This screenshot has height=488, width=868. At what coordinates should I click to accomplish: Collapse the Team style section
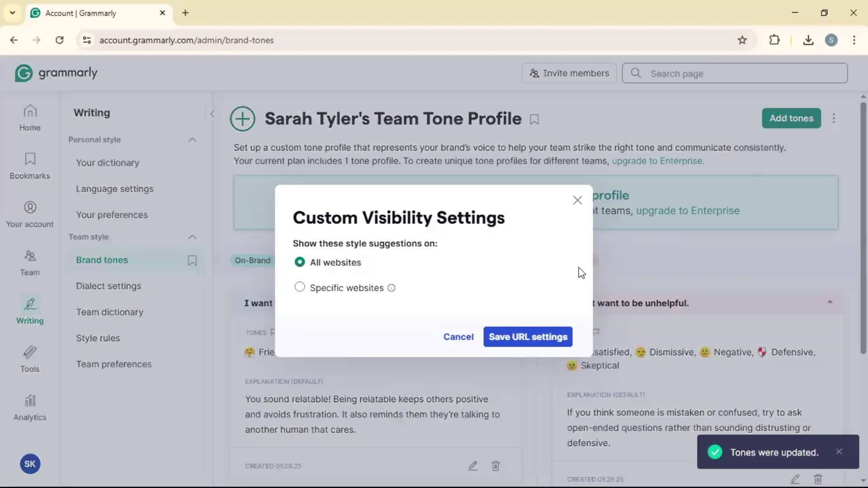point(192,237)
